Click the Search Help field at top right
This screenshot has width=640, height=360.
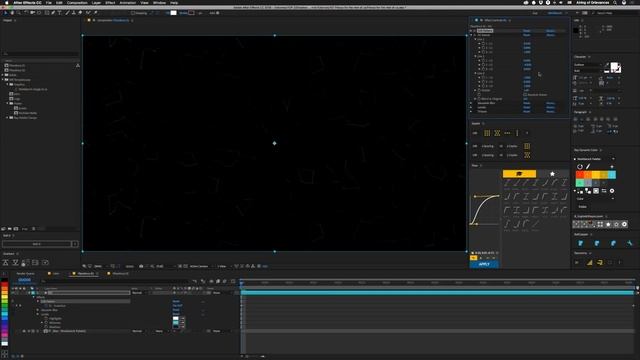click(616, 13)
